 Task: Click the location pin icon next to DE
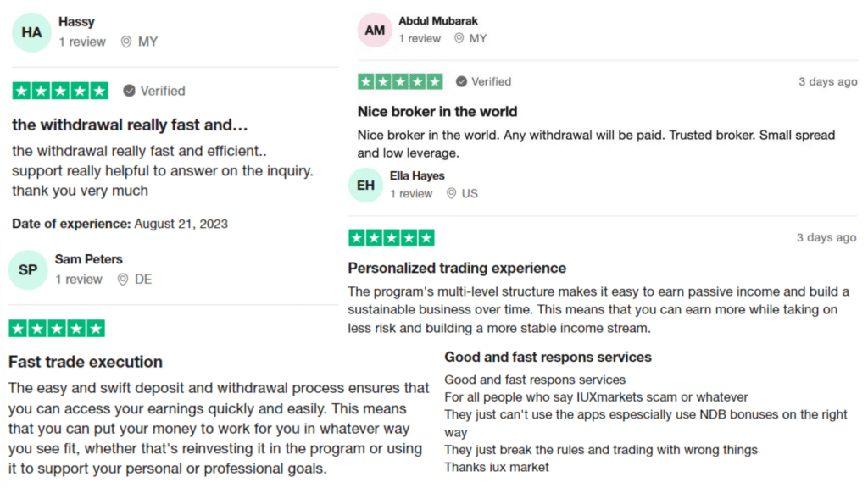pyautogui.click(x=123, y=280)
